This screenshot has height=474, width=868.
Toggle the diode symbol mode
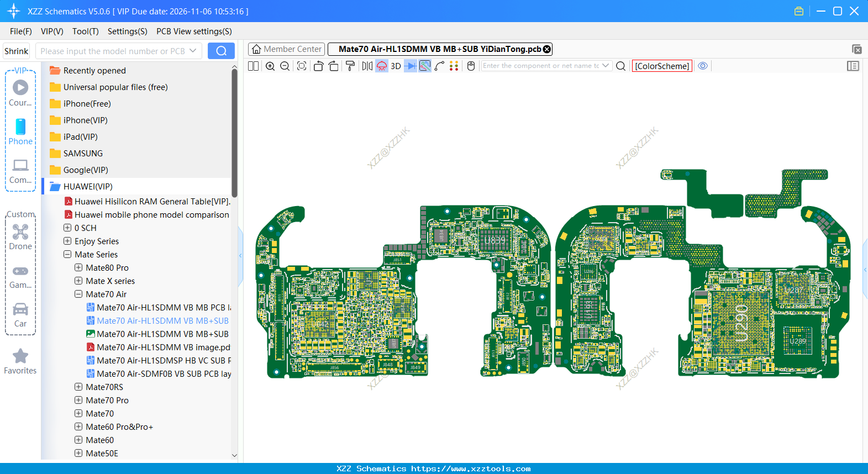[x=411, y=66]
